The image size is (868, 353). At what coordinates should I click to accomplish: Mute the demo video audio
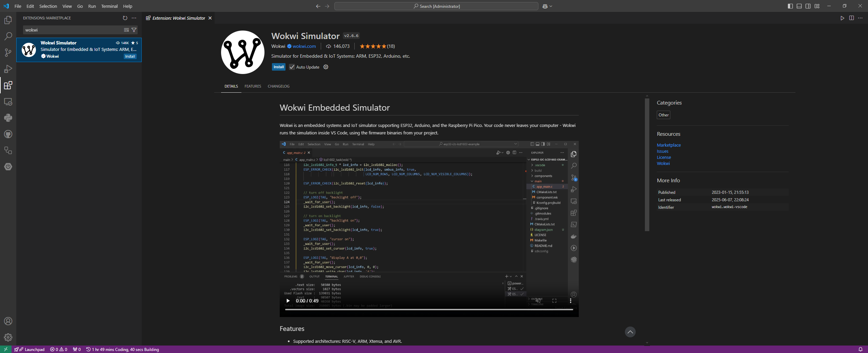pos(538,301)
